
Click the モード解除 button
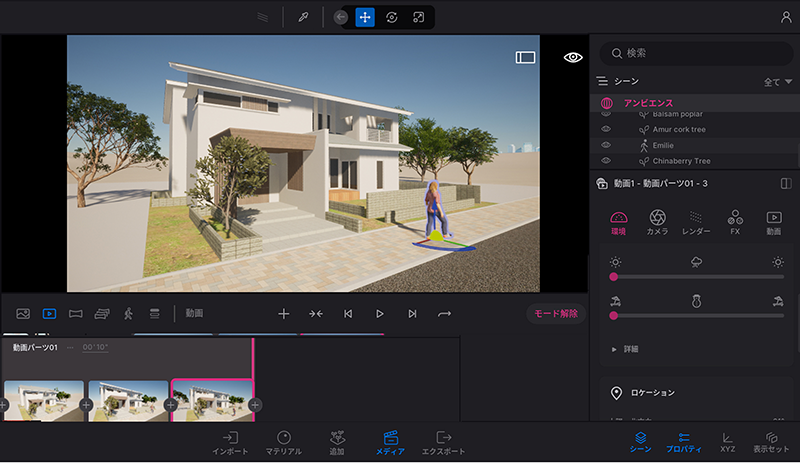tap(555, 313)
